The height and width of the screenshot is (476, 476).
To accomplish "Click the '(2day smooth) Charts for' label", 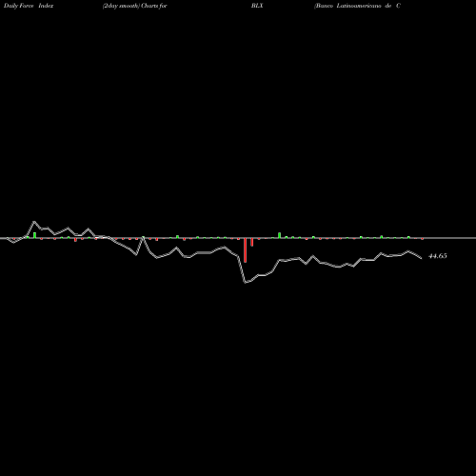I will point(135,6).
